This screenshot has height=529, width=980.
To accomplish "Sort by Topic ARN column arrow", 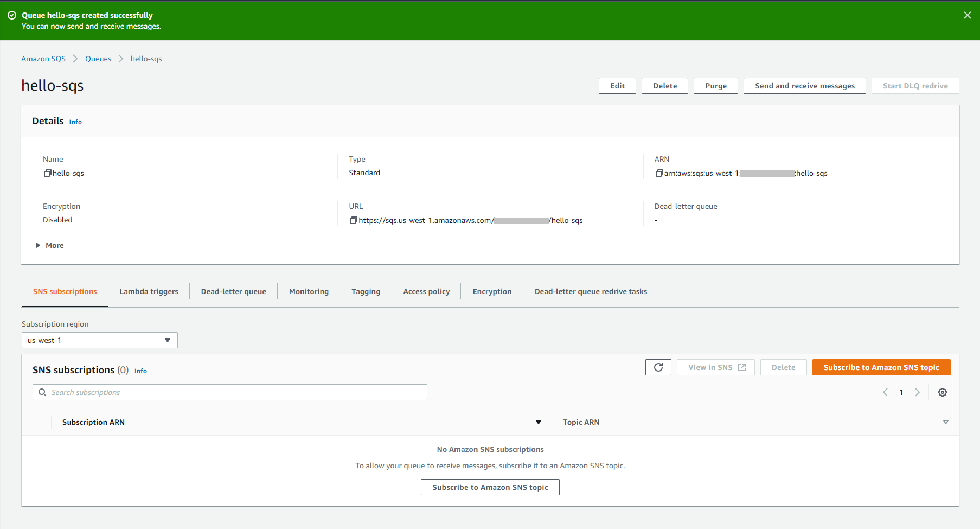I will tap(946, 422).
